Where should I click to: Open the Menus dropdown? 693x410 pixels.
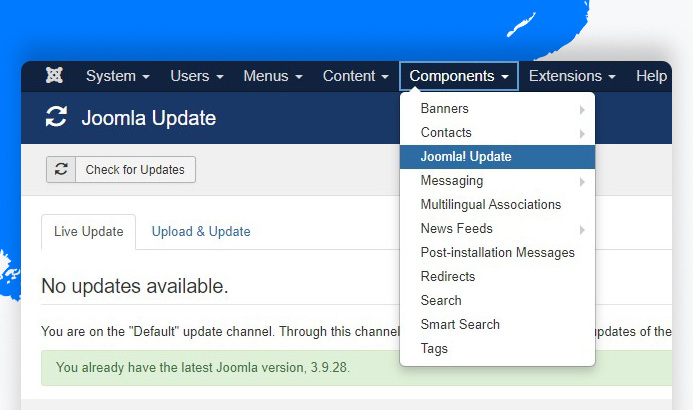pyautogui.click(x=273, y=76)
